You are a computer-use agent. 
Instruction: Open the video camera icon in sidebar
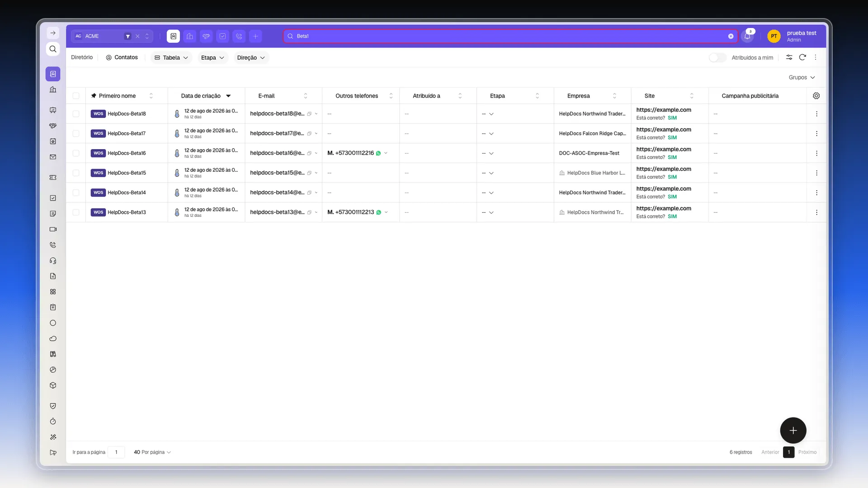[53, 229]
